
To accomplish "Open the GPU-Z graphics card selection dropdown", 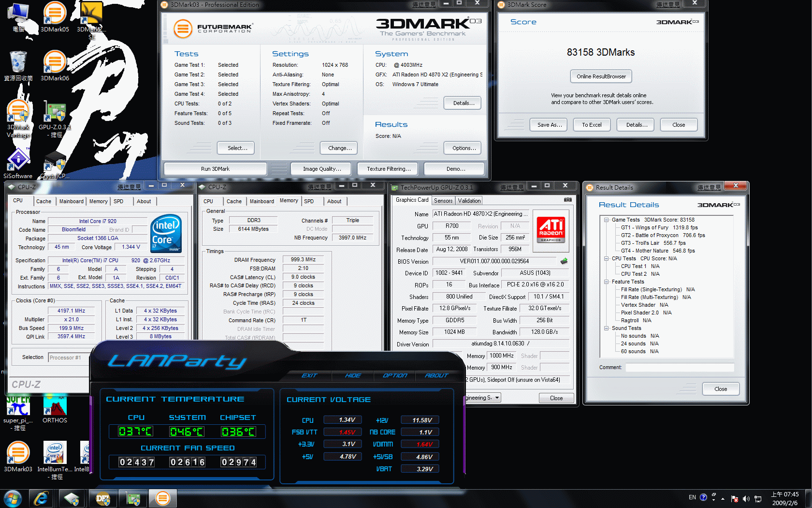I will (x=497, y=398).
